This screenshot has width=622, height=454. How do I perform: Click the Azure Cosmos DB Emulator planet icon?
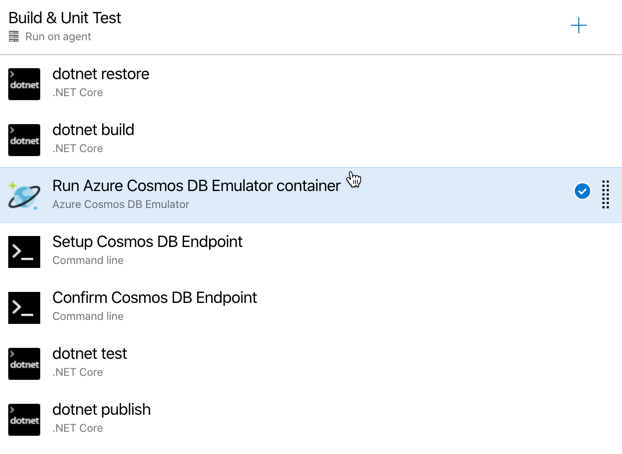click(x=24, y=196)
